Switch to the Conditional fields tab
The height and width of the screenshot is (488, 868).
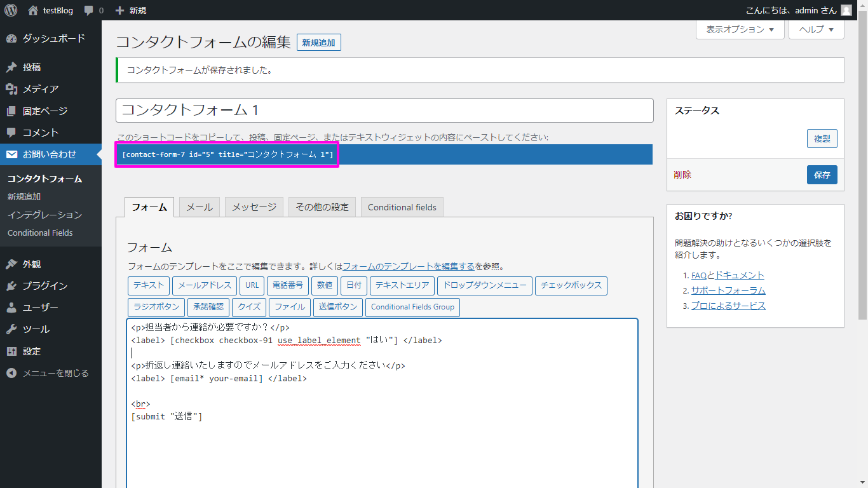click(402, 207)
